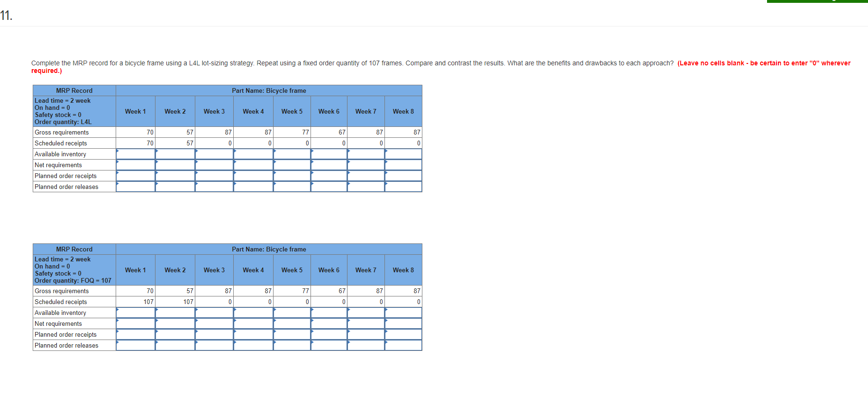Select FOQ Planned order receipts cell for Week 5

tap(292, 334)
